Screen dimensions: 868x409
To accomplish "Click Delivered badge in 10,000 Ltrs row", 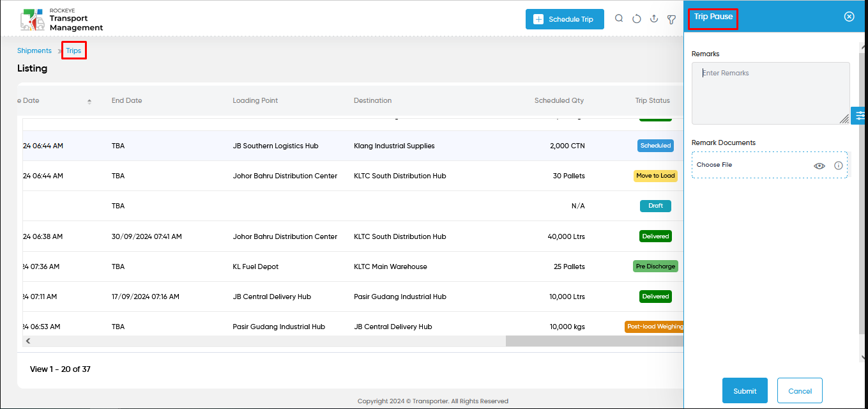I will point(656,297).
